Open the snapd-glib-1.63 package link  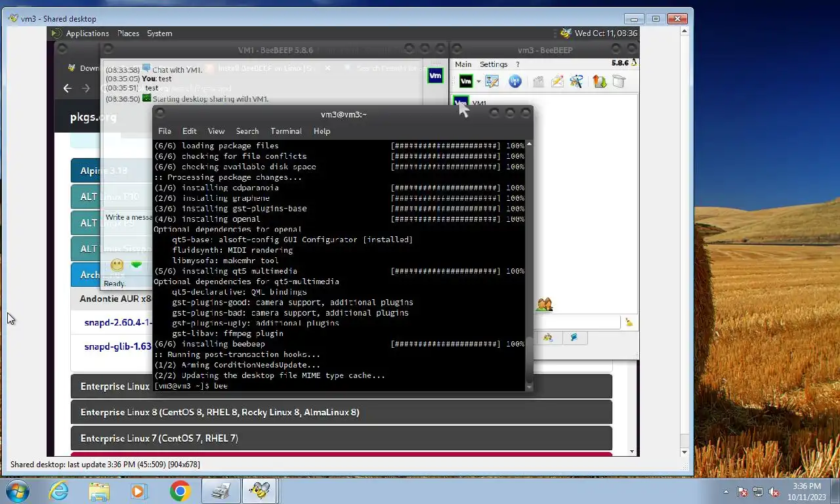(118, 346)
